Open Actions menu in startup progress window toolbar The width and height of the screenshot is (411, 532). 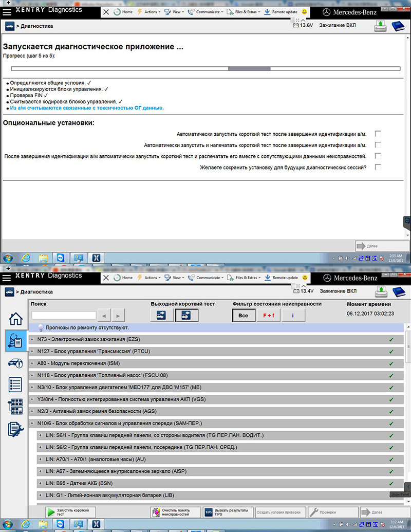tap(148, 12)
